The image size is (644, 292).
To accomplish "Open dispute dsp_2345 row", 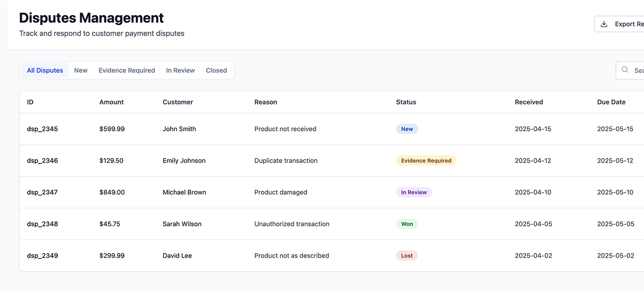I will tap(42, 129).
